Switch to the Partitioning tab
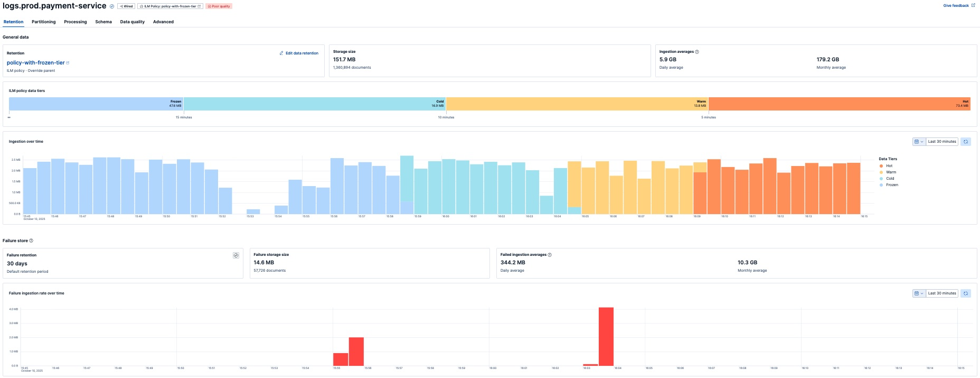Viewport: 980px width, 378px height. pyautogui.click(x=43, y=22)
